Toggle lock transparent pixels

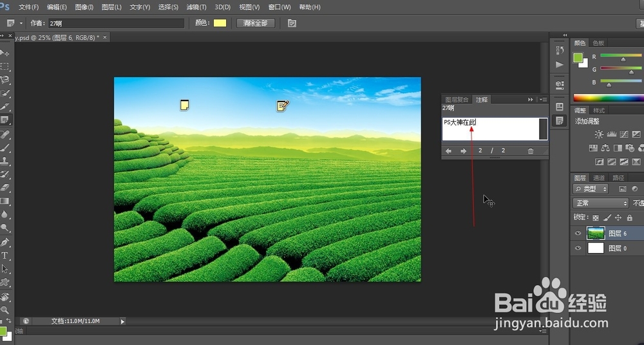pos(596,218)
